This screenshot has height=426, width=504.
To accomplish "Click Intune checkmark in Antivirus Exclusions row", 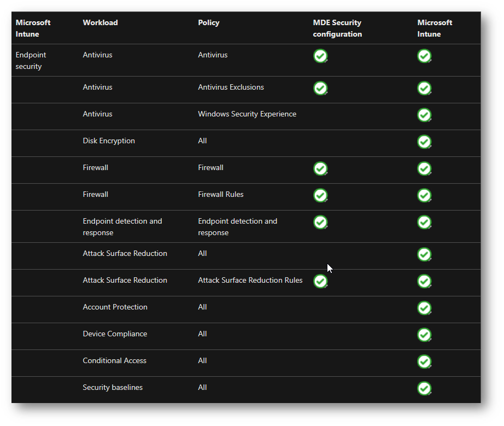I will pos(424,88).
